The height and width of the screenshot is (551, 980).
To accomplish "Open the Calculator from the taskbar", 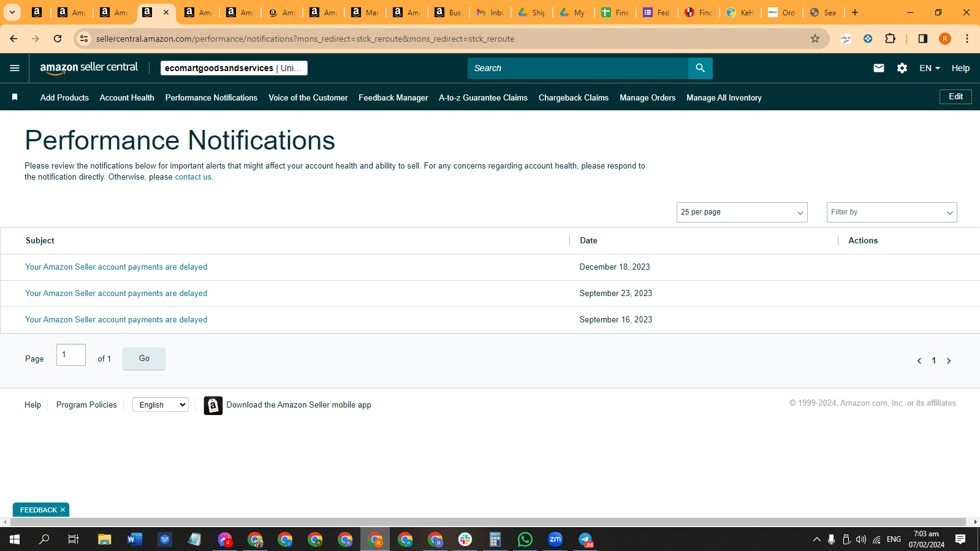I will [x=495, y=539].
